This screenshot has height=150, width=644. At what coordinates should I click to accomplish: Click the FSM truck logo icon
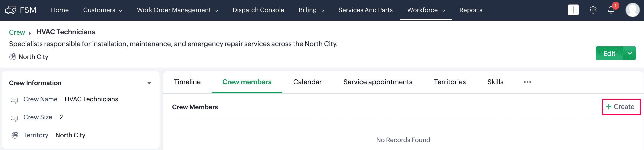click(11, 10)
